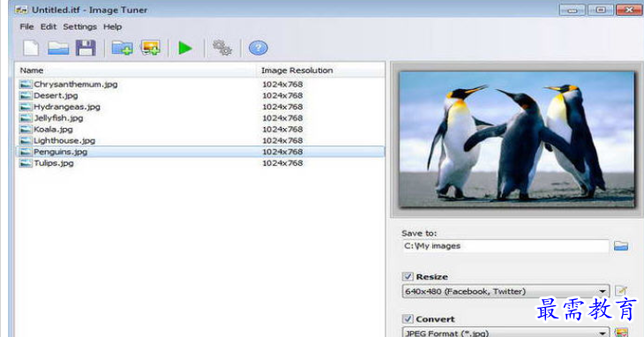The width and height of the screenshot is (644, 337).
Task: Edit resize presets with pencil icon
Action: point(621,291)
